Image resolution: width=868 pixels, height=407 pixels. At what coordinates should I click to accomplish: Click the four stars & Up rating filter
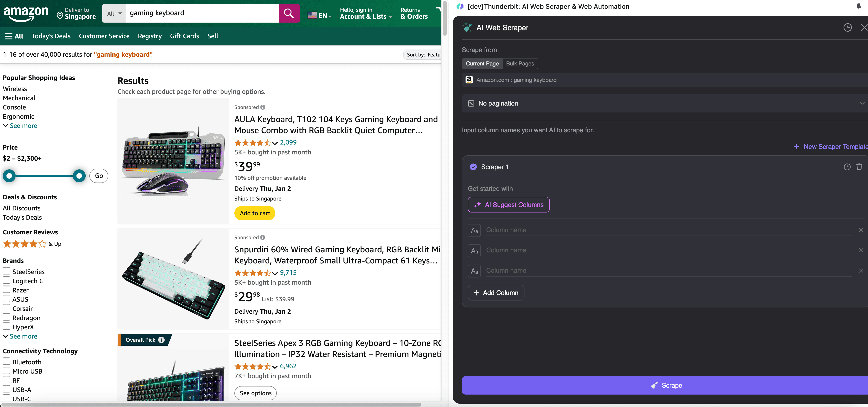(x=32, y=244)
